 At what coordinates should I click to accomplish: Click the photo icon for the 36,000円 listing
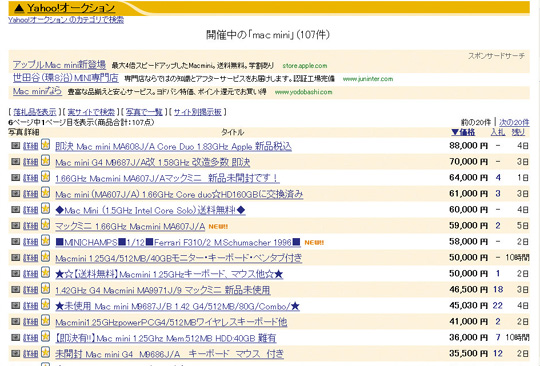(15, 337)
